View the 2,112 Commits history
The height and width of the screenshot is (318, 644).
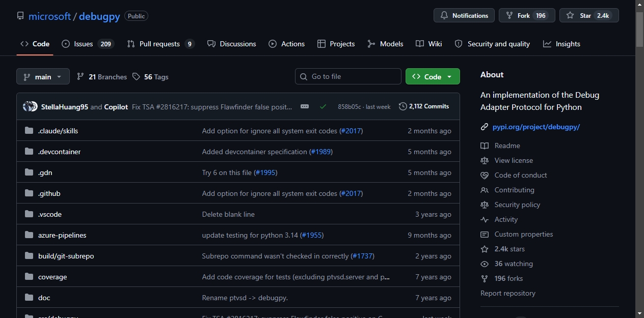click(424, 106)
